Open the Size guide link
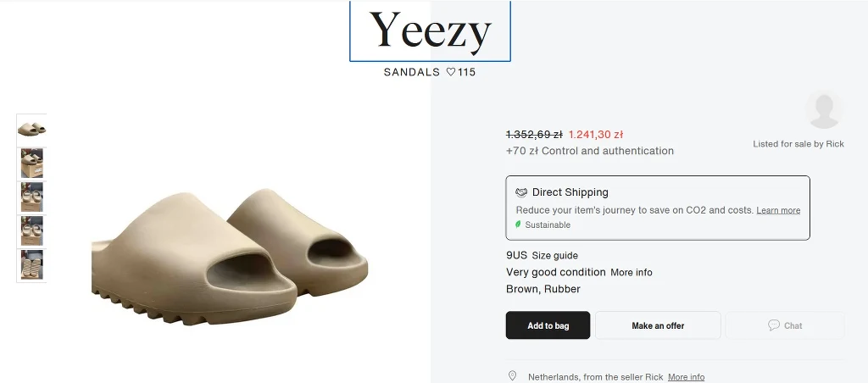 [555, 255]
